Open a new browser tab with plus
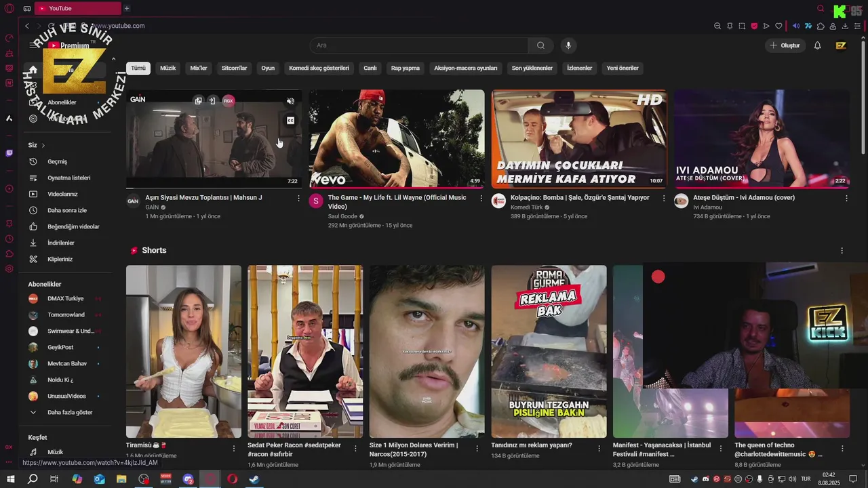 (x=126, y=8)
